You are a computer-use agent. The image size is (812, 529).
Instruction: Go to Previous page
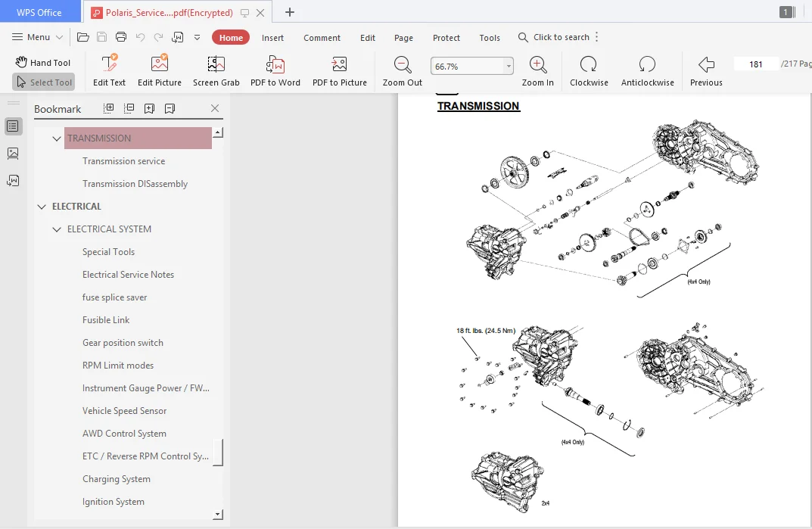706,71
